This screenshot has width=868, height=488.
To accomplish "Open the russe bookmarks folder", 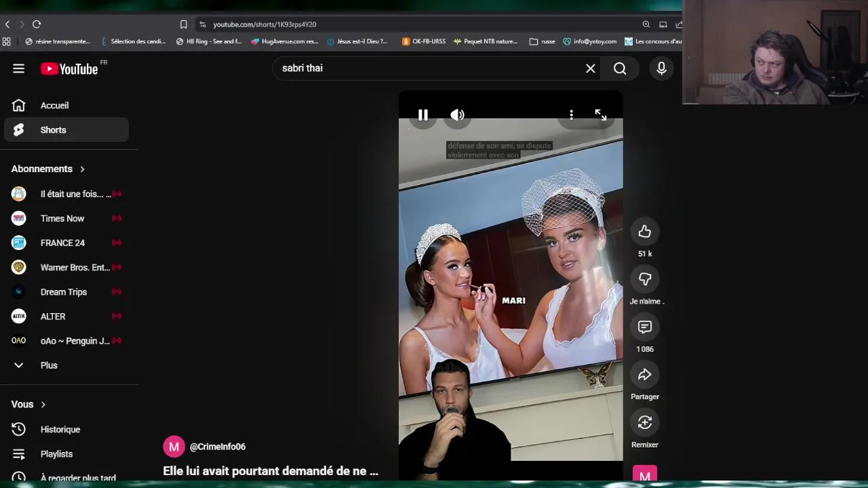I will (x=542, y=41).
